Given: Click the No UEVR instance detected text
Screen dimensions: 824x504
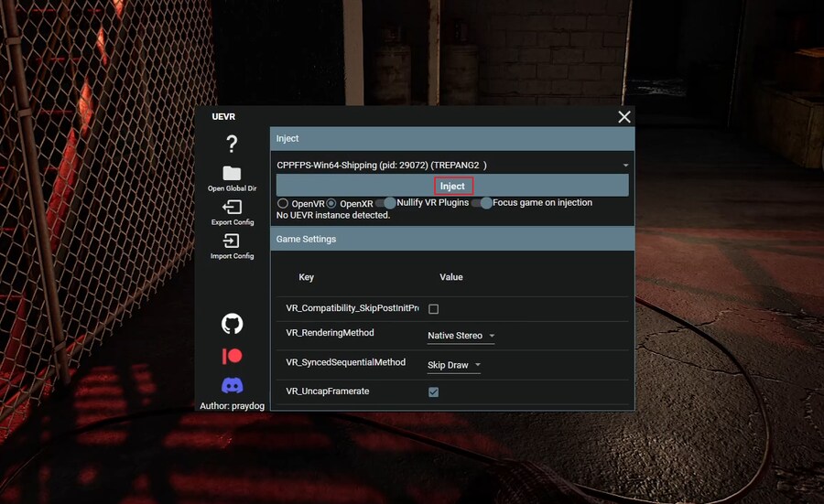Looking at the screenshot, I should click(333, 215).
